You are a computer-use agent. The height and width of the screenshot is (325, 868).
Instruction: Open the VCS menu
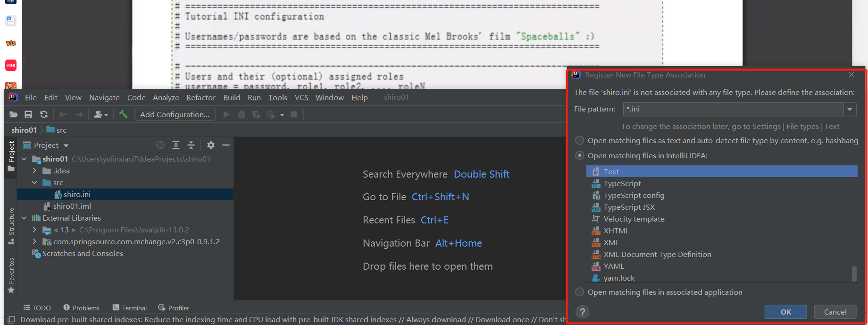coord(301,97)
